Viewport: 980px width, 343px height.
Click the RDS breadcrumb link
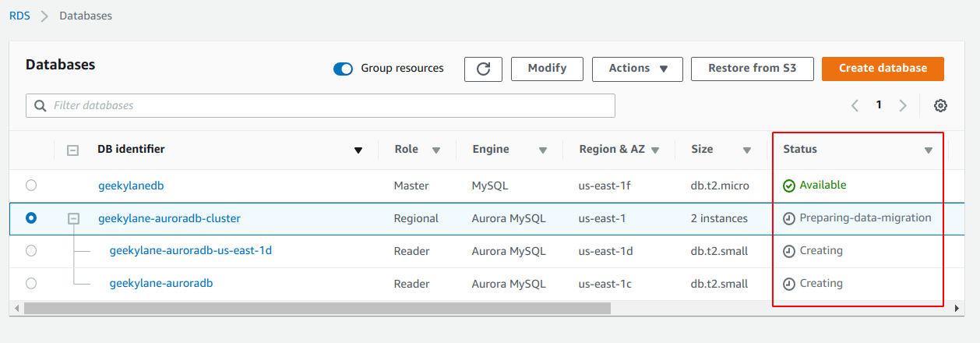click(x=19, y=16)
